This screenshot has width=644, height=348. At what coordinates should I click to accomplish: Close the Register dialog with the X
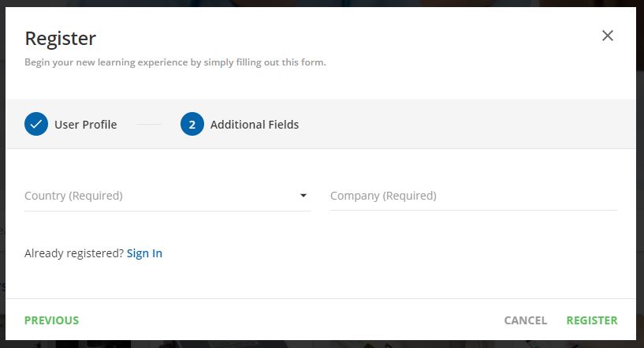coord(607,36)
